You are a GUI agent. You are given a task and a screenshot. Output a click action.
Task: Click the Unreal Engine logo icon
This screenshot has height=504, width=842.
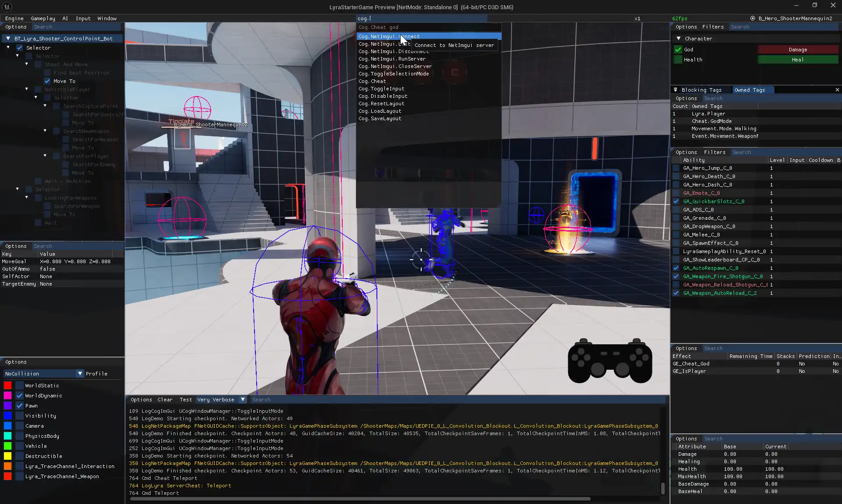coord(7,7)
